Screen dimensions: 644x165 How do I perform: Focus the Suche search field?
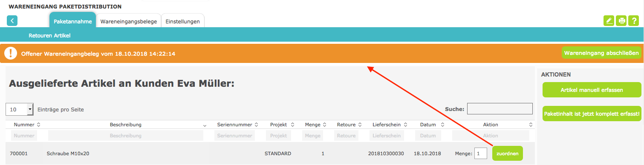[500, 109]
